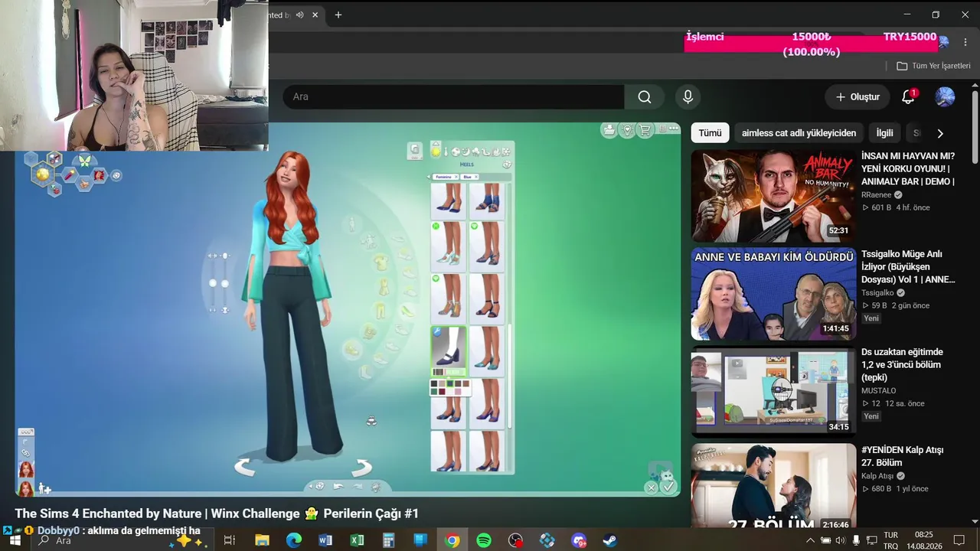Click the '#YENİDEN Kalp Atışı 27. Bölüm' title

[x=903, y=456]
